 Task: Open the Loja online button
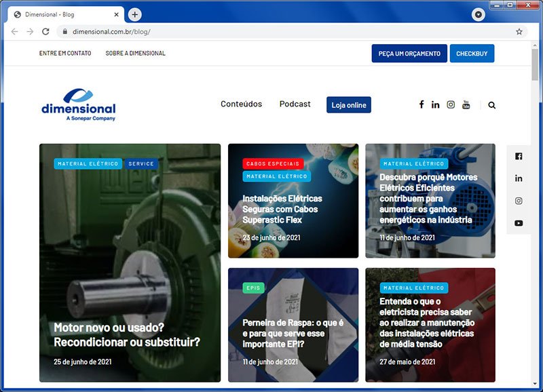click(348, 105)
